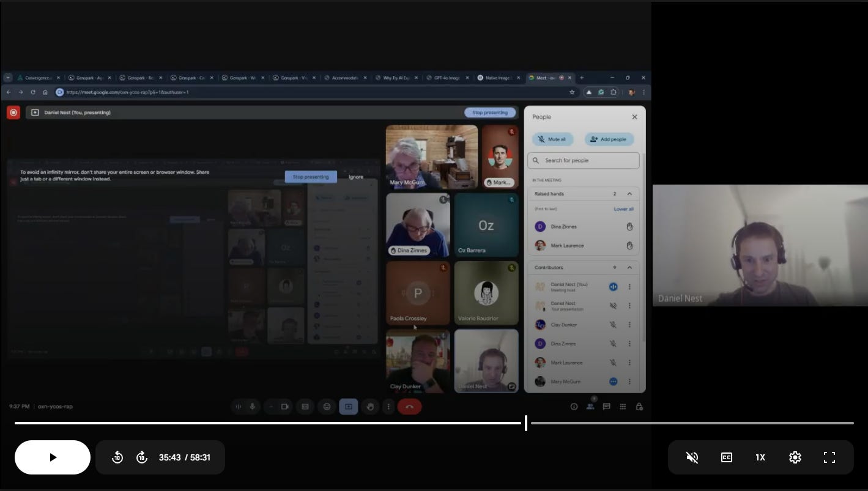Image resolution: width=868 pixels, height=491 pixels.
Task: Bookmark the page with the star icon
Action: [572, 92]
